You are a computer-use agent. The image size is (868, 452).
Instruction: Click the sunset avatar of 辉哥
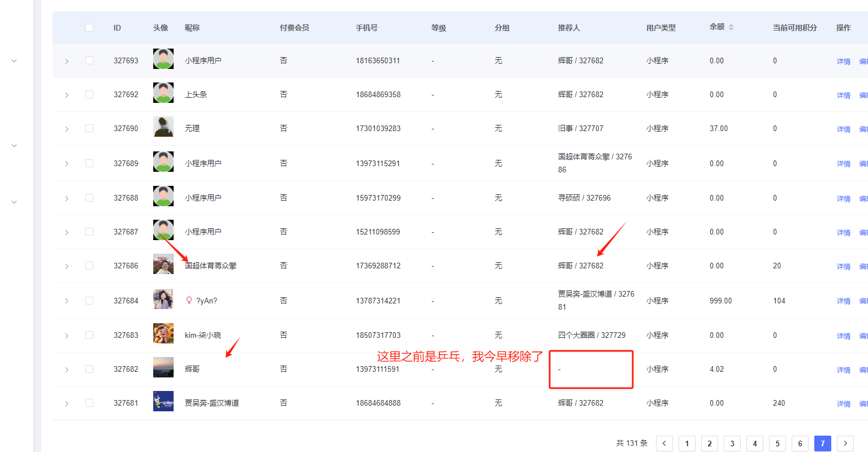[163, 367]
